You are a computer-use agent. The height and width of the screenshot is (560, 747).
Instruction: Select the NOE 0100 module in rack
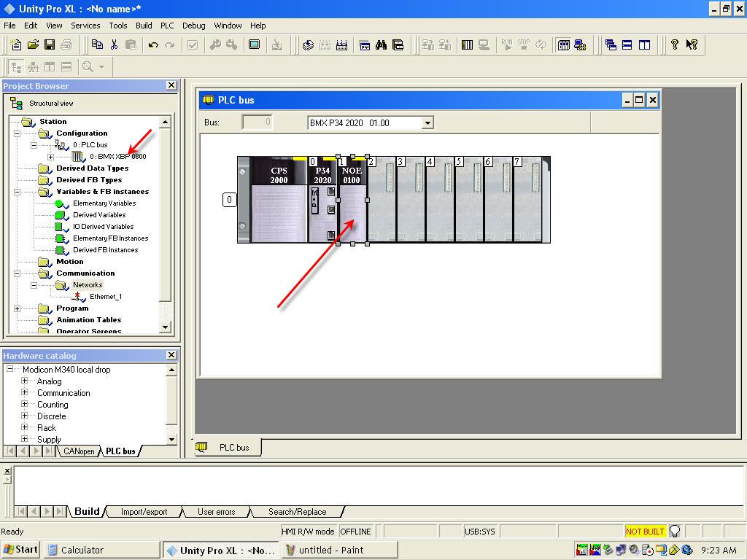coord(352,200)
